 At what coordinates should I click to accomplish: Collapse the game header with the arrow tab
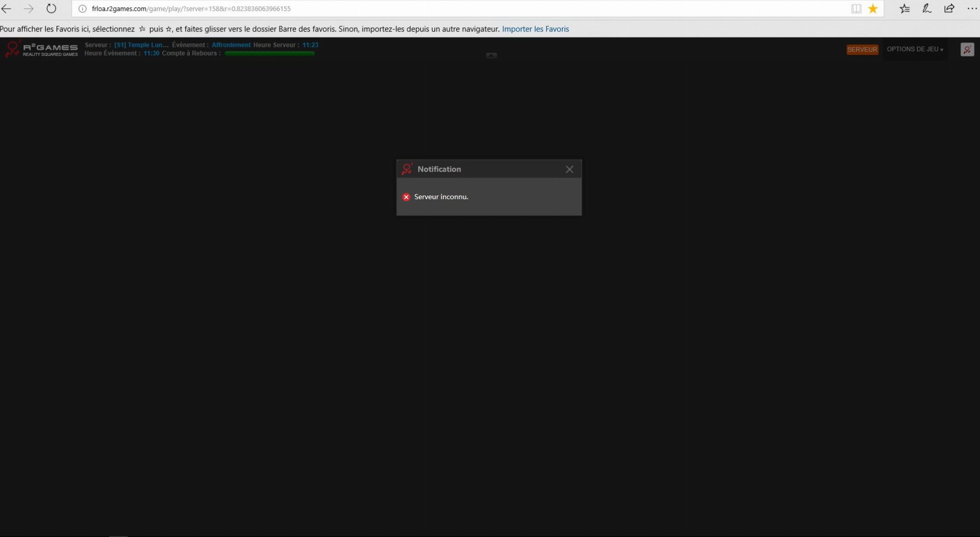tap(491, 55)
